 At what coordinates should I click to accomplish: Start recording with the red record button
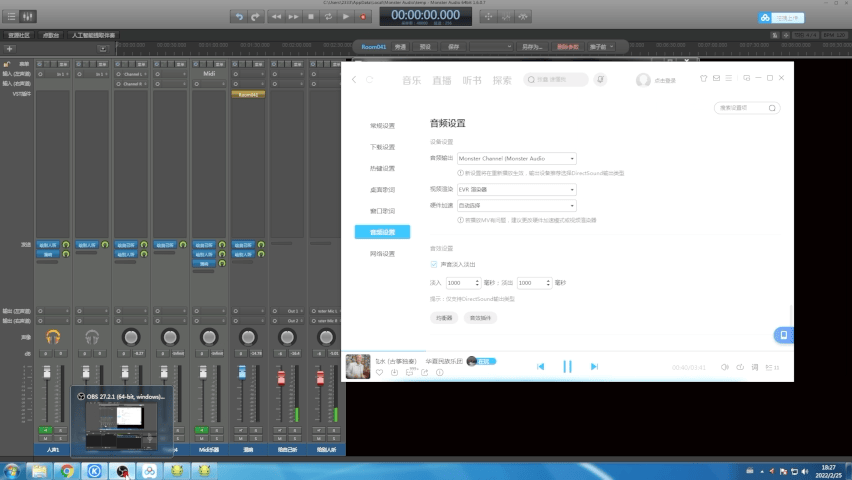tap(363, 17)
